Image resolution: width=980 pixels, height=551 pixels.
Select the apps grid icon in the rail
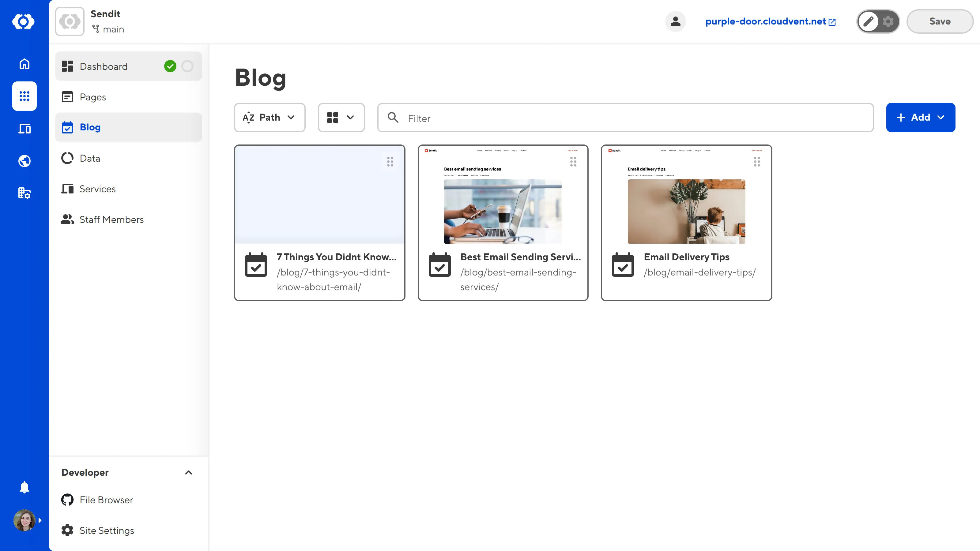pyautogui.click(x=24, y=96)
